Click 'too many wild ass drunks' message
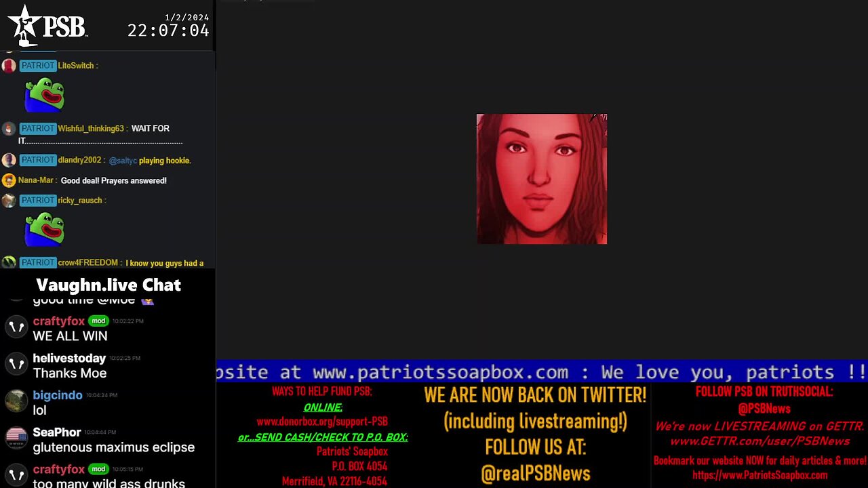Image resolution: width=868 pixels, height=488 pixels. (x=109, y=483)
